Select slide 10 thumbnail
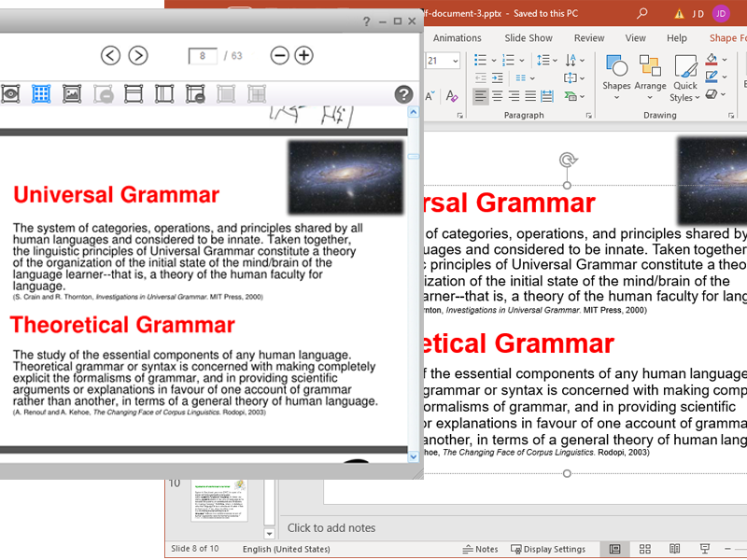Screen dimensions: 747x560 tap(219, 499)
